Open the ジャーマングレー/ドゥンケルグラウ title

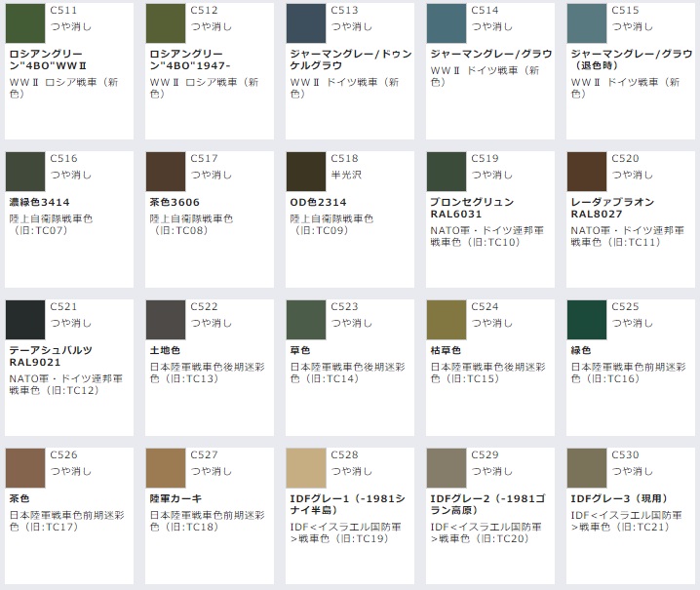351,59
